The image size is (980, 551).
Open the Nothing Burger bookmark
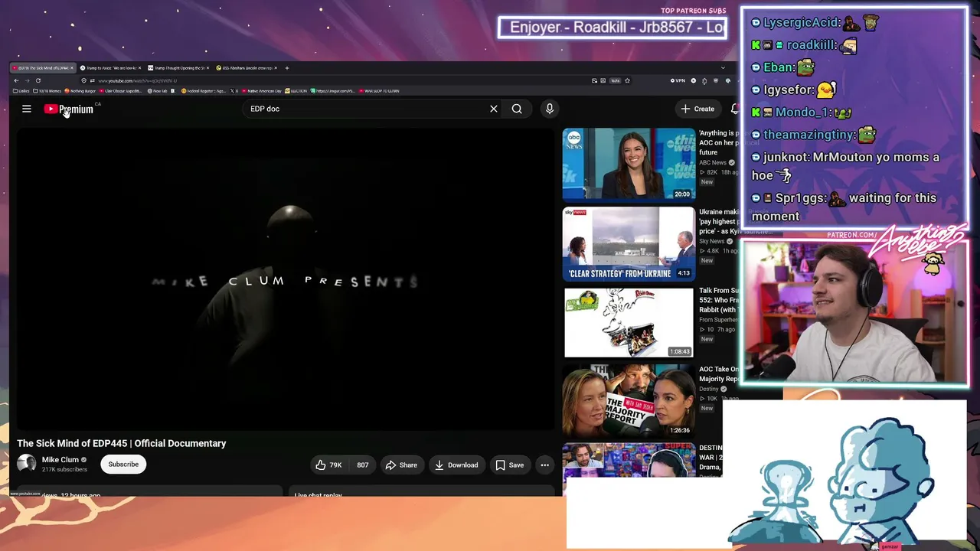80,91
